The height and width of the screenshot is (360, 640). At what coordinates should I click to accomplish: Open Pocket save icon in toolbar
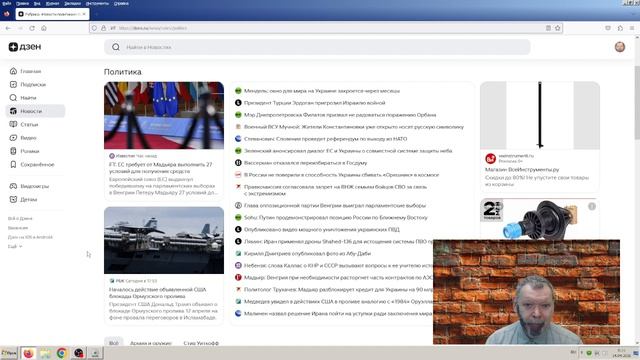click(x=608, y=28)
